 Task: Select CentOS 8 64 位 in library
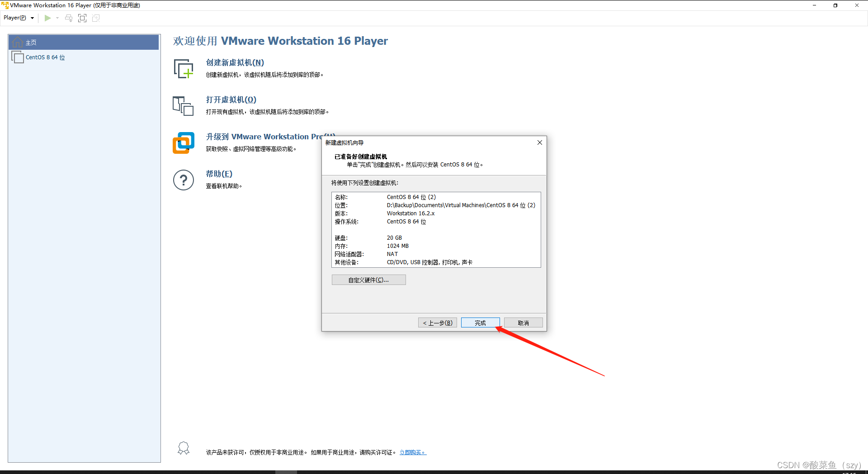(45, 57)
